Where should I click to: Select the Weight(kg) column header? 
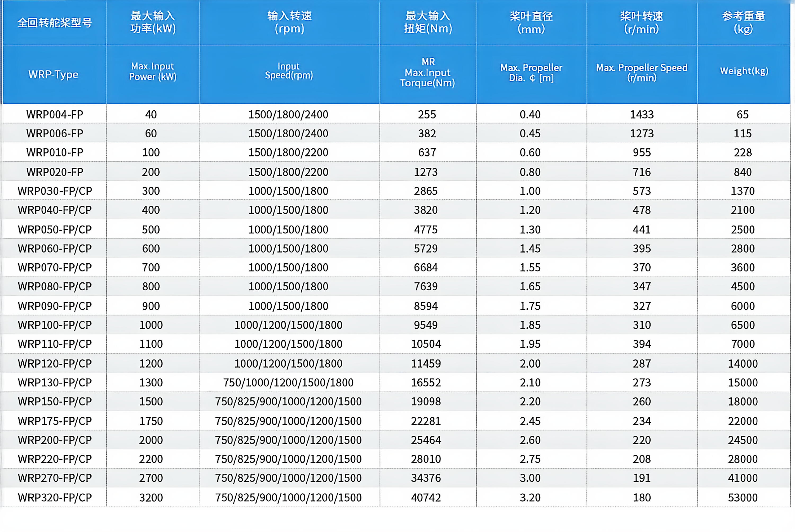[744, 71]
